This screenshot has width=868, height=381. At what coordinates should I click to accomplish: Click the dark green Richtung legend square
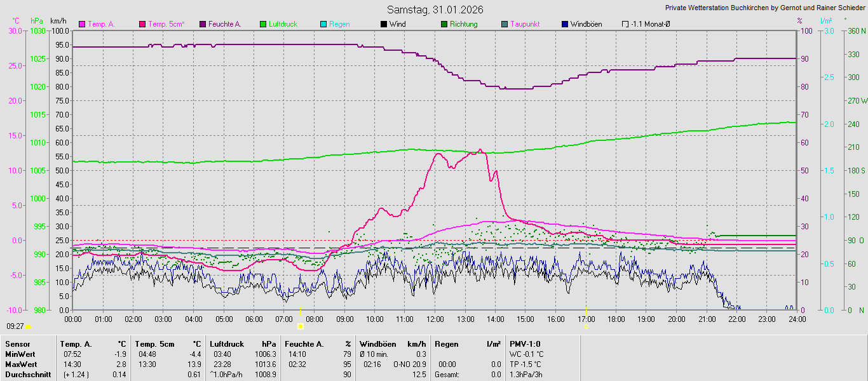444,24
